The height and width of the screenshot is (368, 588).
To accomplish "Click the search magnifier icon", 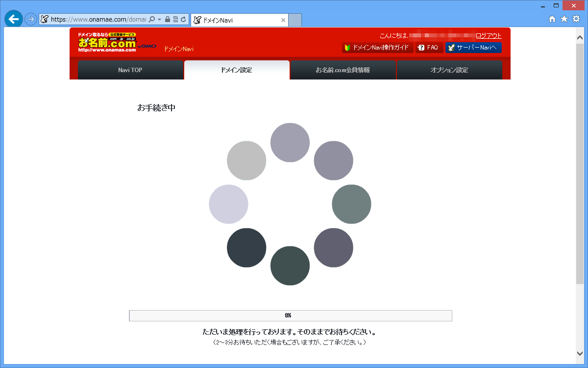I will tap(152, 19).
